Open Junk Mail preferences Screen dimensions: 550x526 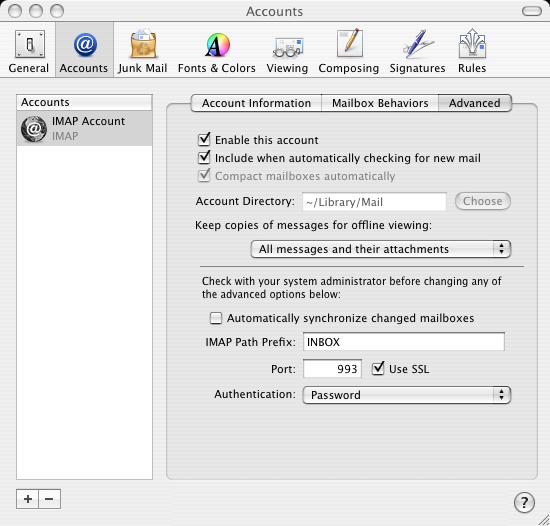click(143, 52)
